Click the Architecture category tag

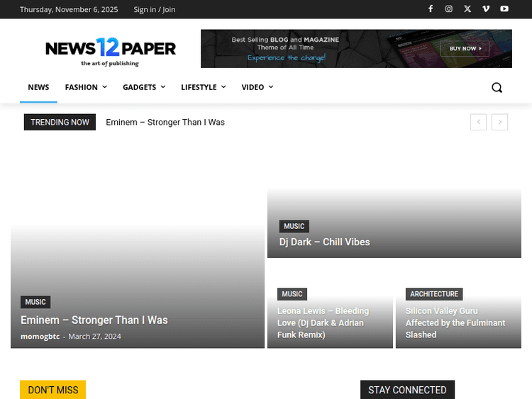[434, 293]
